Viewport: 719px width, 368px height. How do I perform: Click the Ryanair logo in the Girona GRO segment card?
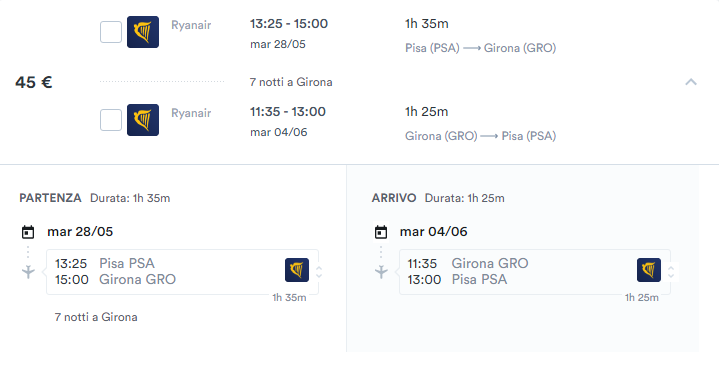coord(649,270)
